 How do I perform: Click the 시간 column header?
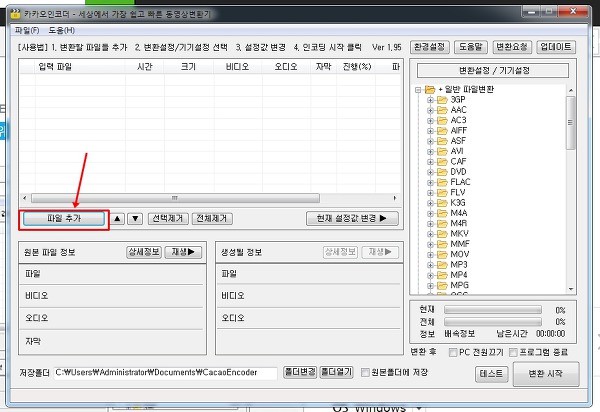pyautogui.click(x=145, y=67)
